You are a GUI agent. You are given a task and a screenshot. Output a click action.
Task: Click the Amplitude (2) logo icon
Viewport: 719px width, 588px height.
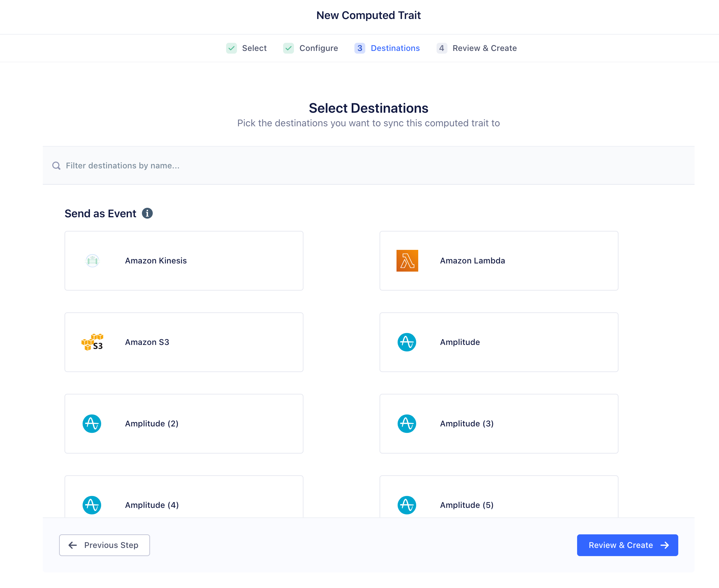92,424
